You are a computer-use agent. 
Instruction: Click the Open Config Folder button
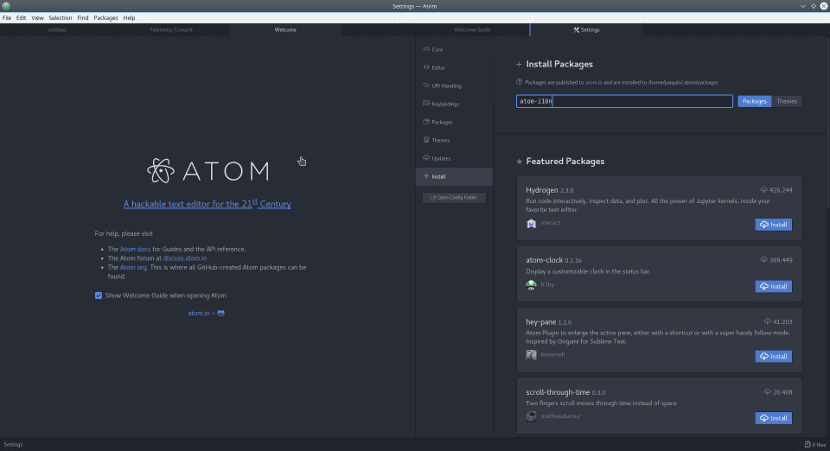[454, 197]
